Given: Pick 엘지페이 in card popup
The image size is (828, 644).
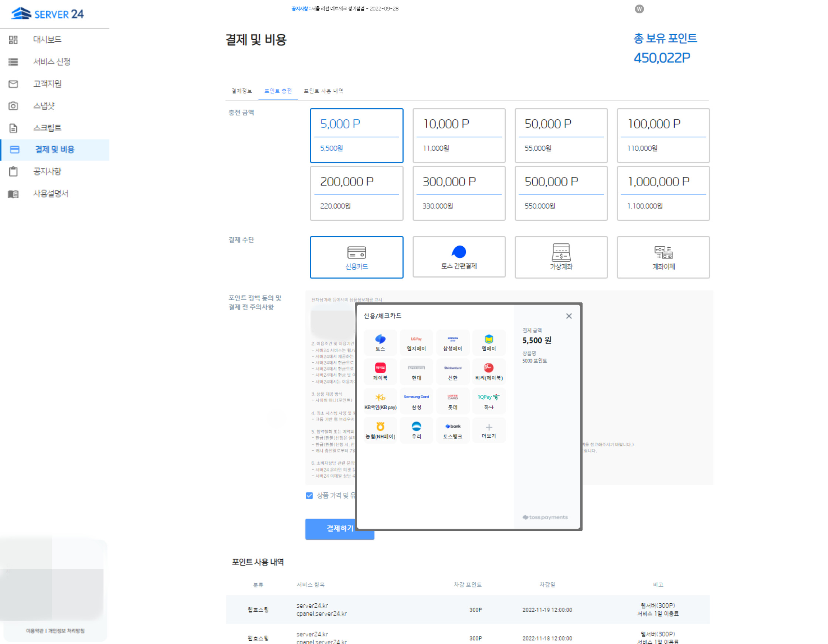Looking at the screenshot, I should pyautogui.click(x=416, y=343).
